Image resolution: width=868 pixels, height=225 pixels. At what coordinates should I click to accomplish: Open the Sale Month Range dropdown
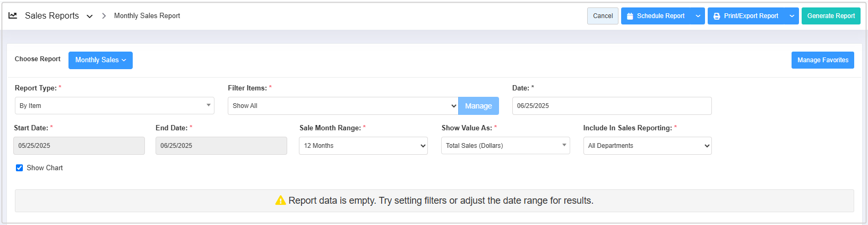click(x=363, y=146)
